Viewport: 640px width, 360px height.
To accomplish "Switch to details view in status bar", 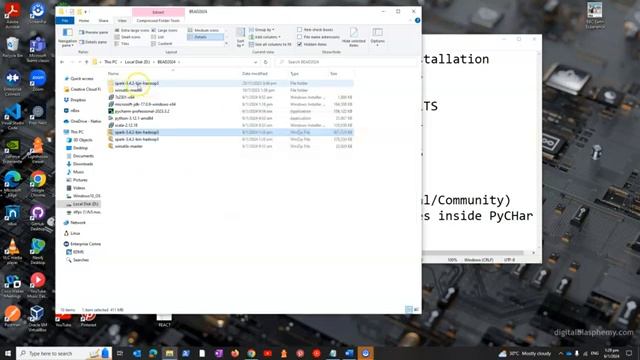I will 409,310.
